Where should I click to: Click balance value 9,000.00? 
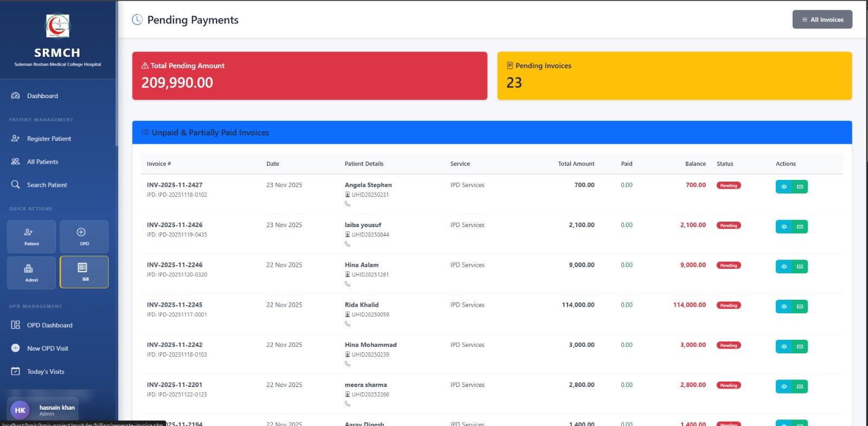click(x=693, y=265)
